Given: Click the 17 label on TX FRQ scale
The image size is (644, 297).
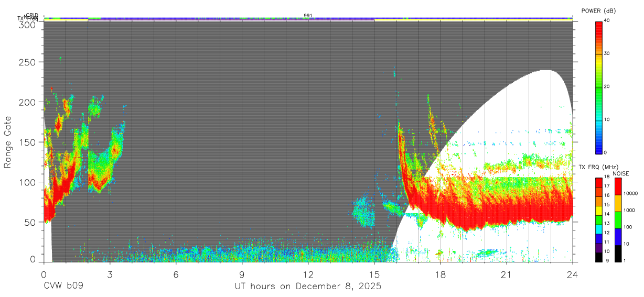Looking at the screenshot, I should click(x=607, y=186).
